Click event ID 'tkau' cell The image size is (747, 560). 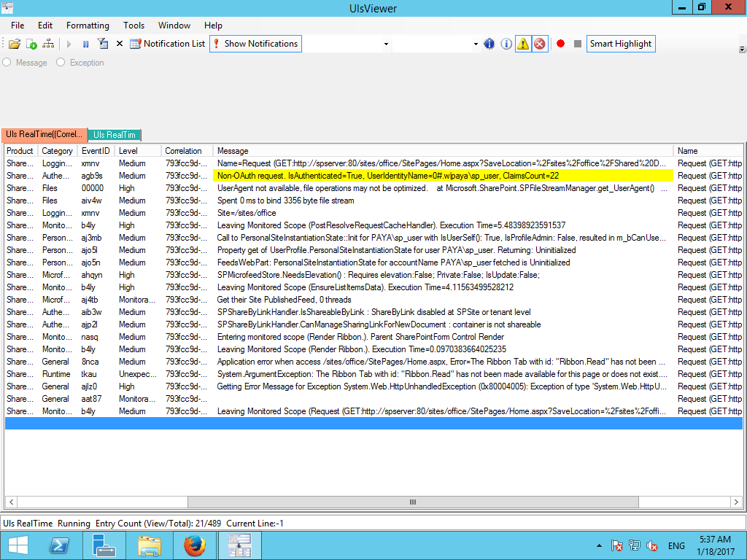pos(89,374)
